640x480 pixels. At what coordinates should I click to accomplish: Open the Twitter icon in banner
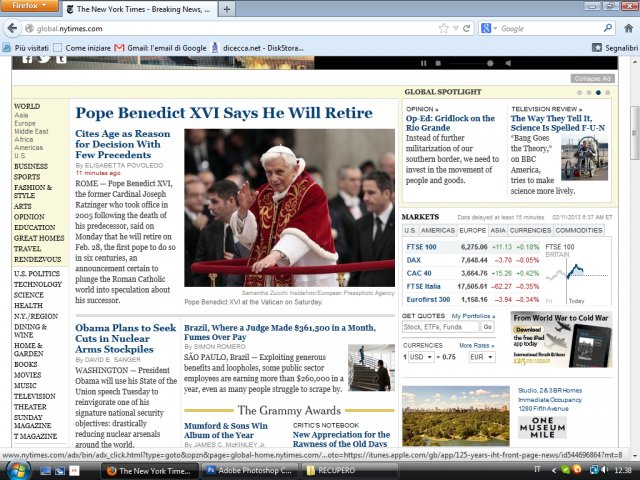tap(44, 59)
